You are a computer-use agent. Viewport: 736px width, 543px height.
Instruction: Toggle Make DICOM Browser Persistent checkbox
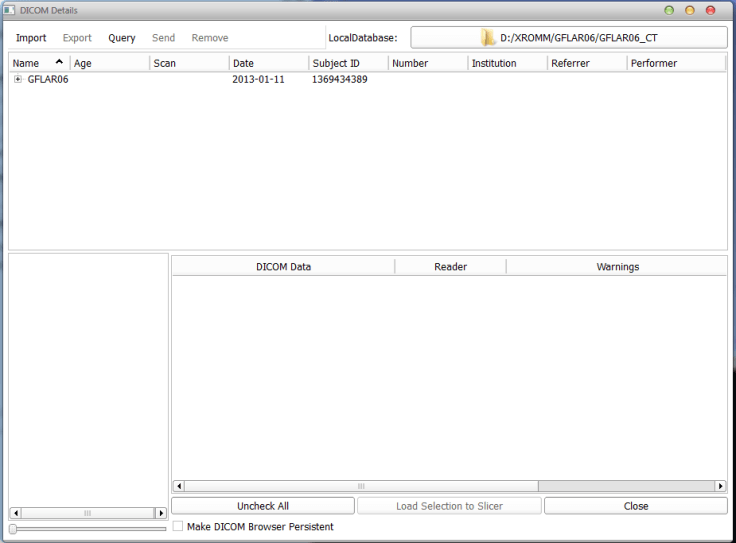pyautogui.click(x=178, y=526)
